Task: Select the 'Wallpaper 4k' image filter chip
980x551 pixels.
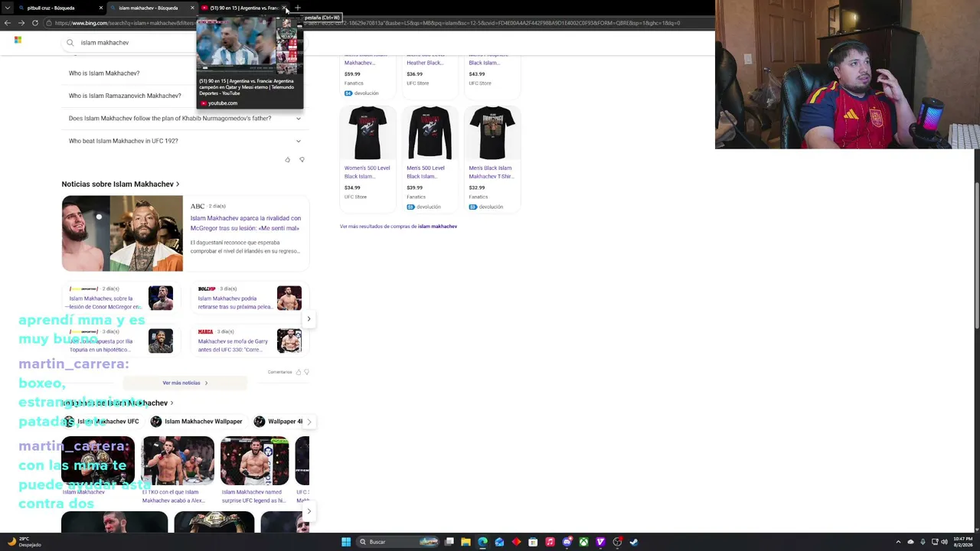Action: point(279,422)
